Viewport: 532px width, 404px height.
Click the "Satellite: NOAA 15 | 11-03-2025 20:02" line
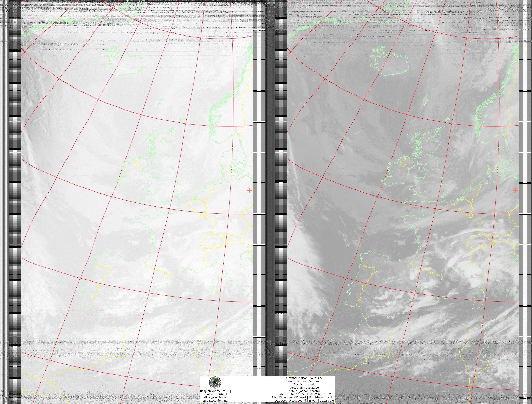tap(304, 394)
